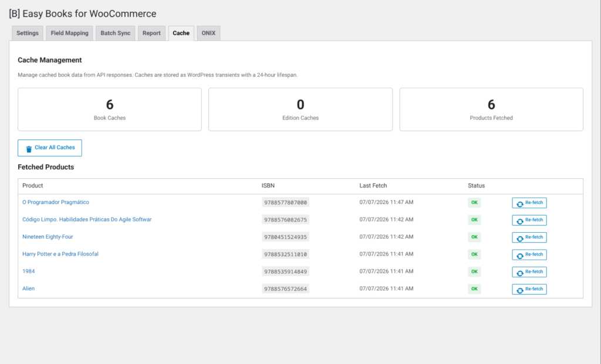Open the ONIX tab
The width and height of the screenshot is (601, 364).
click(x=208, y=33)
